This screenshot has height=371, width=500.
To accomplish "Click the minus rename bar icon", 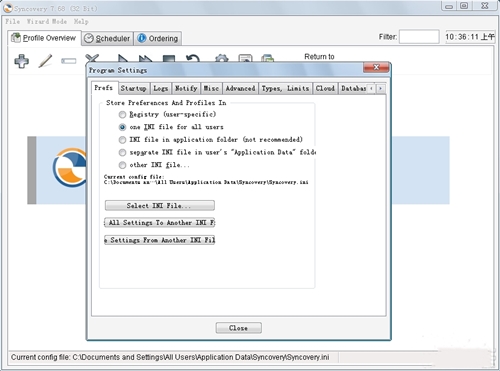I will pos(69,61).
